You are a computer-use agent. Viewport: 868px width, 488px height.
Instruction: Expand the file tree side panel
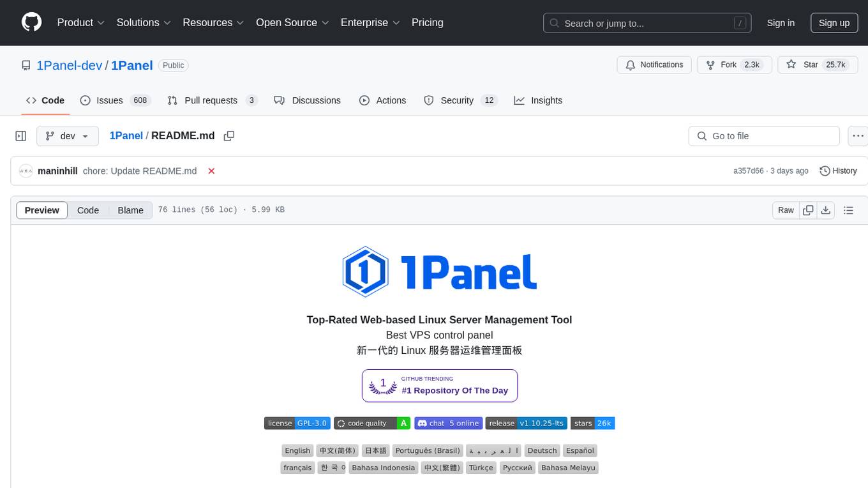click(x=21, y=136)
